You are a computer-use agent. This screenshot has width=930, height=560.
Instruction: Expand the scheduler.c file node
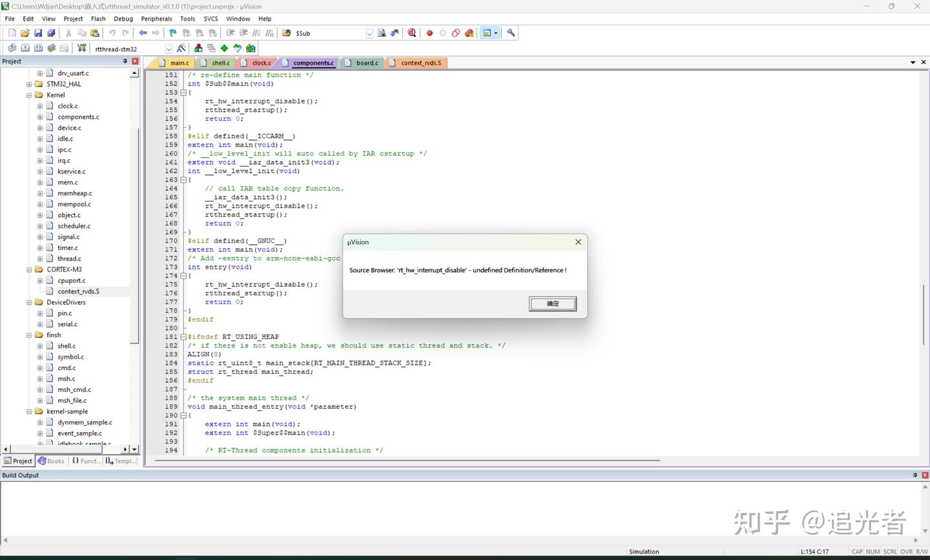click(x=40, y=226)
